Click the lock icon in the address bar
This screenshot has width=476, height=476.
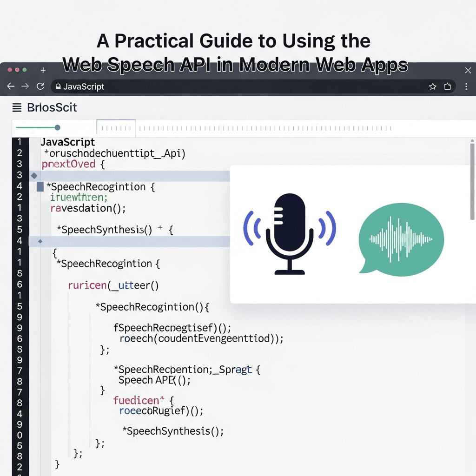tap(58, 86)
